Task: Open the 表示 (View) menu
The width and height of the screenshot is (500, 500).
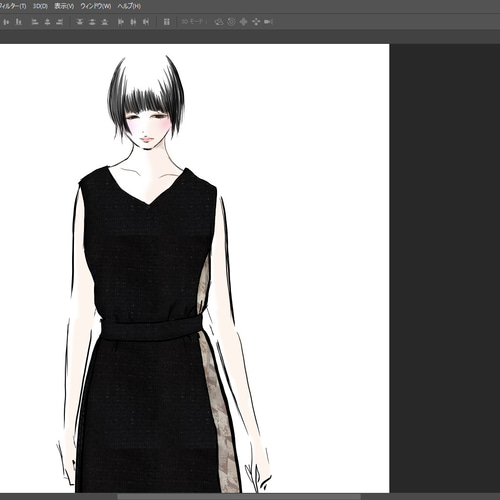Action: 64,6
